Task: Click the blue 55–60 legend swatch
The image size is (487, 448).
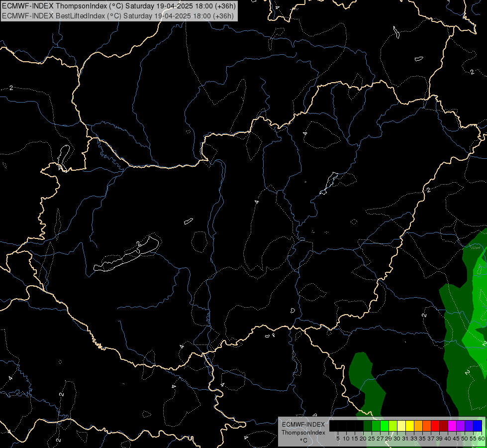Action: click(478, 426)
